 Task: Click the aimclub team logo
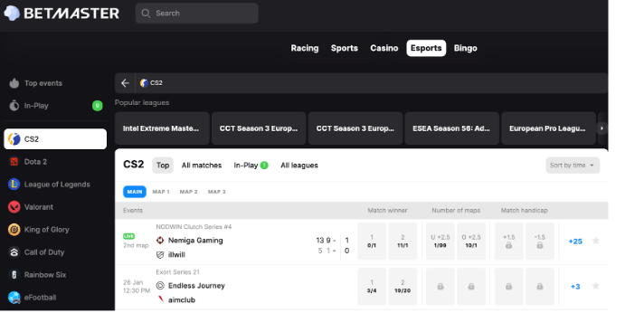160,299
